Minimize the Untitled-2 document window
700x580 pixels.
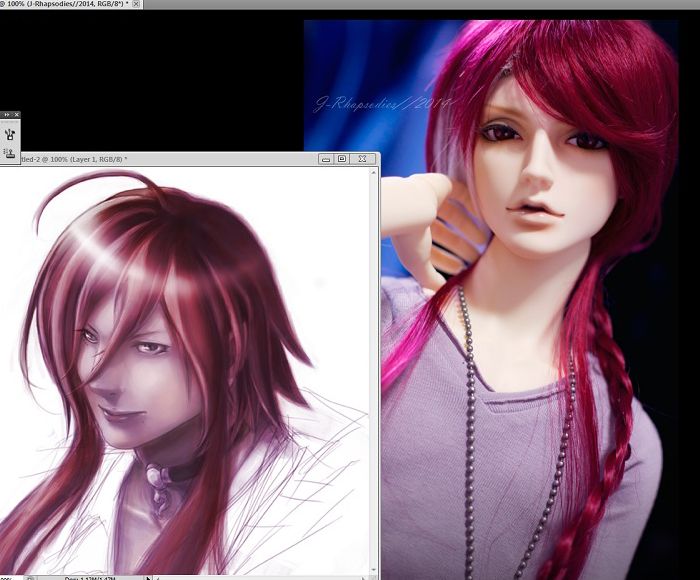[326, 159]
